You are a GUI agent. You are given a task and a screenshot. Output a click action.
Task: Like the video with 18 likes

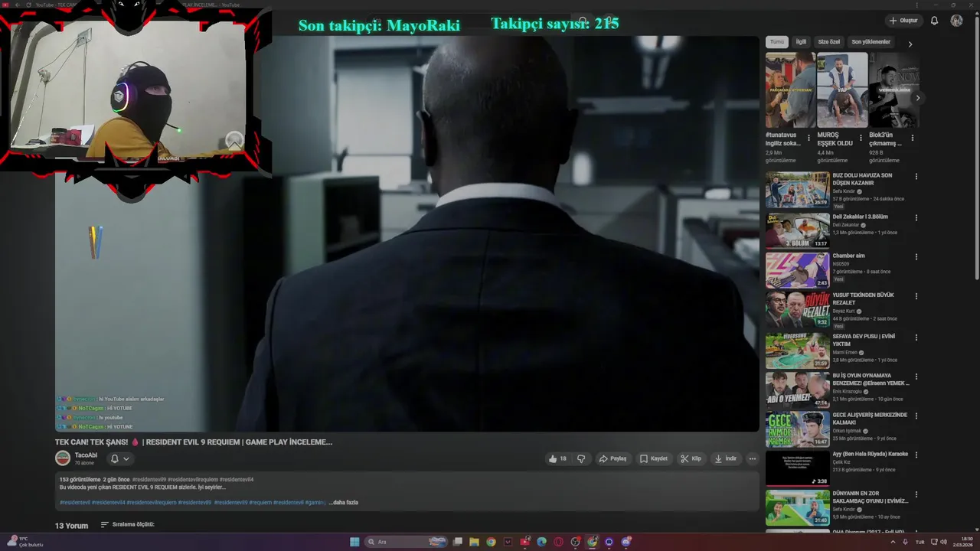point(557,458)
